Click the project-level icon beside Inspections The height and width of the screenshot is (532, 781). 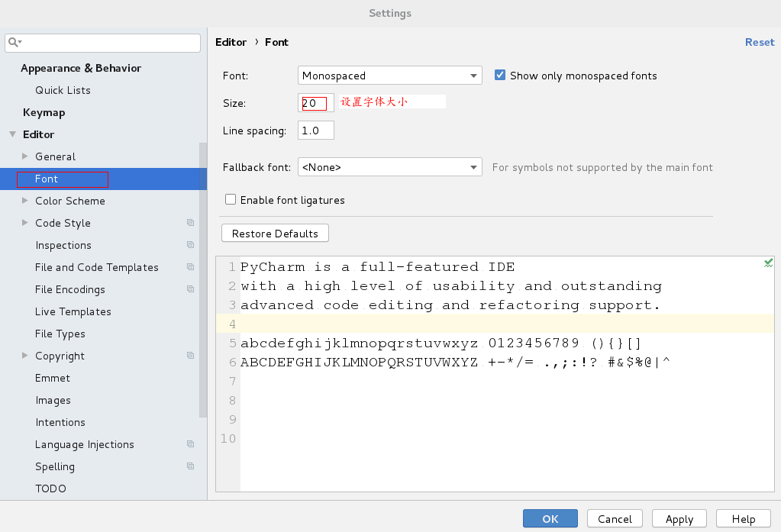(x=190, y=244)
